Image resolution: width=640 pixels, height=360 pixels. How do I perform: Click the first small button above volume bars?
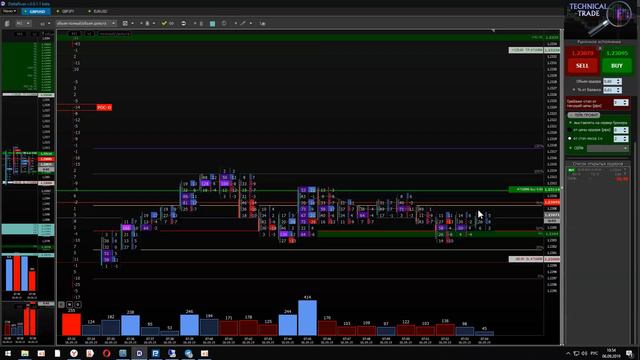[61, 304]
